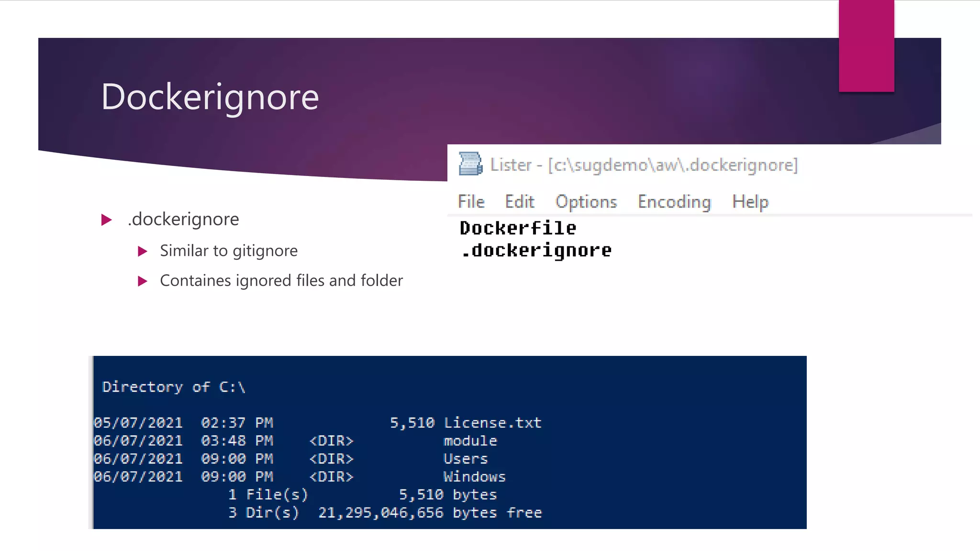This screenshot has width=980, height=551.
Task: Click the 'Dockerfile' line in Lister
Action: 518,228
